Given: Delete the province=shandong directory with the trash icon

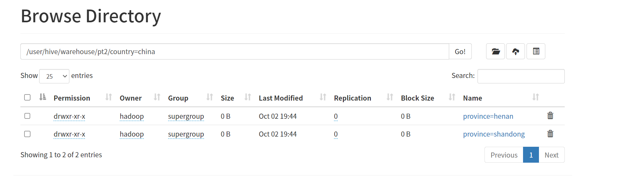Looking at the screenshot, I should [x=550, y=133].
